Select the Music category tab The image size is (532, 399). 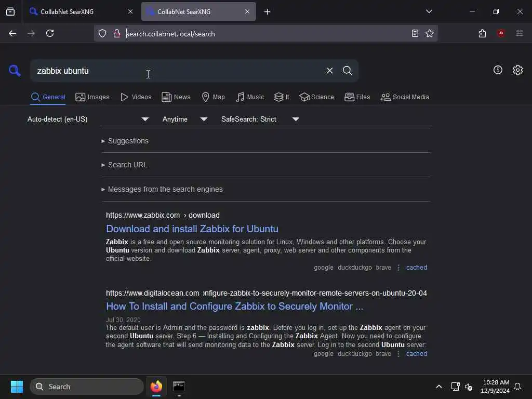click(250, 97)
